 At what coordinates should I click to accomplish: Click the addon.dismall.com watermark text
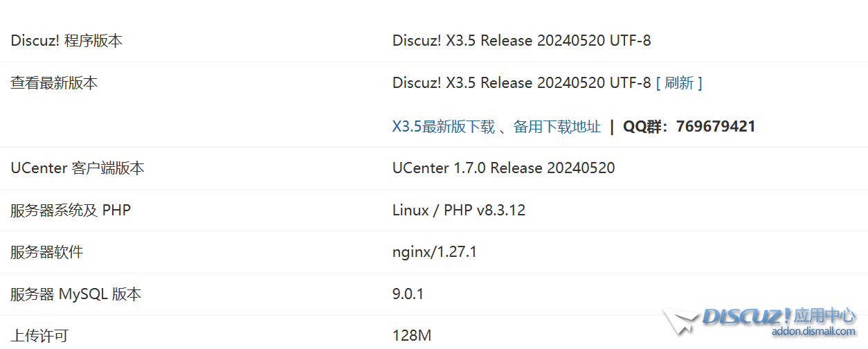[x=803, y=332]
